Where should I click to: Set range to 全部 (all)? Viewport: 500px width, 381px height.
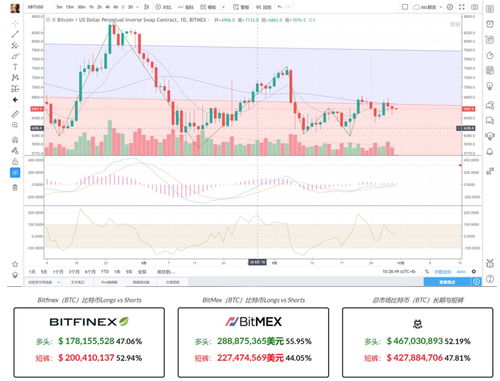point(142,272)
